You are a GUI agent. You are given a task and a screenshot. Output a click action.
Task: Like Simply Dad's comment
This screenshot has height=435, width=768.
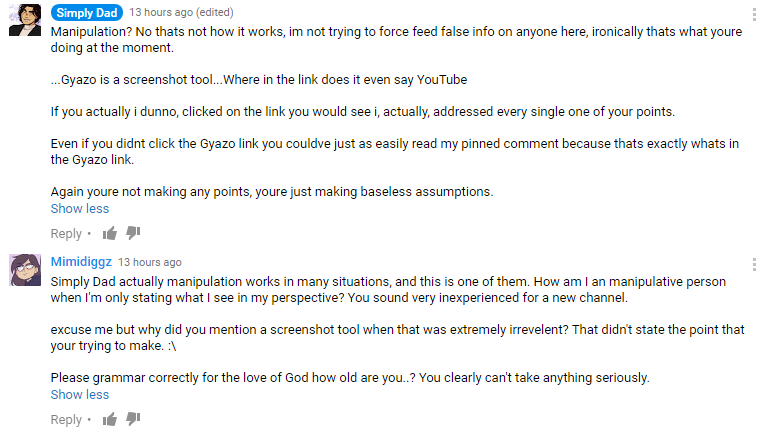click(110, 233)
